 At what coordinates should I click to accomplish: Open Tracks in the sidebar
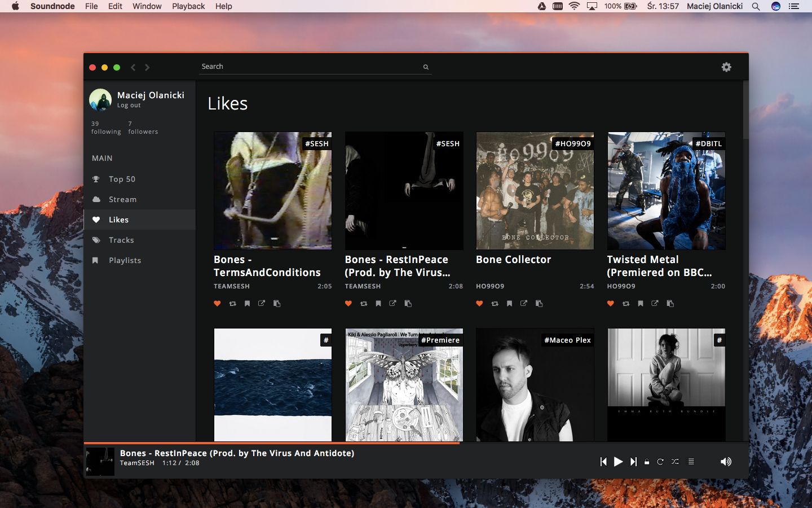(x=139, y=240)
